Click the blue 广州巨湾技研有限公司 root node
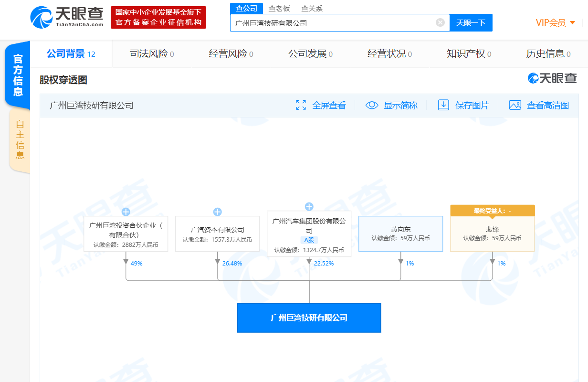This screenshot has width=588, height=382. pyautogui.click(x=309, y=318)
